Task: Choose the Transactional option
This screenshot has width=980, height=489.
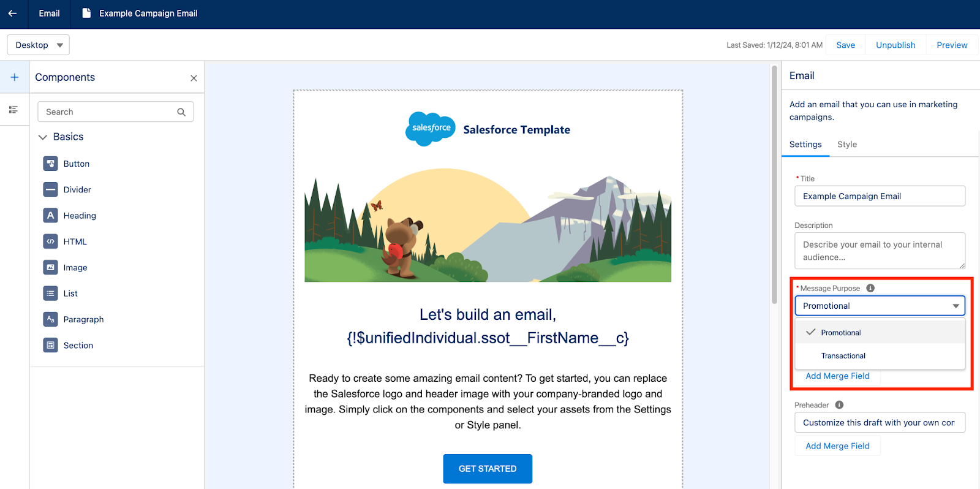Action: [x=880, y=355]
